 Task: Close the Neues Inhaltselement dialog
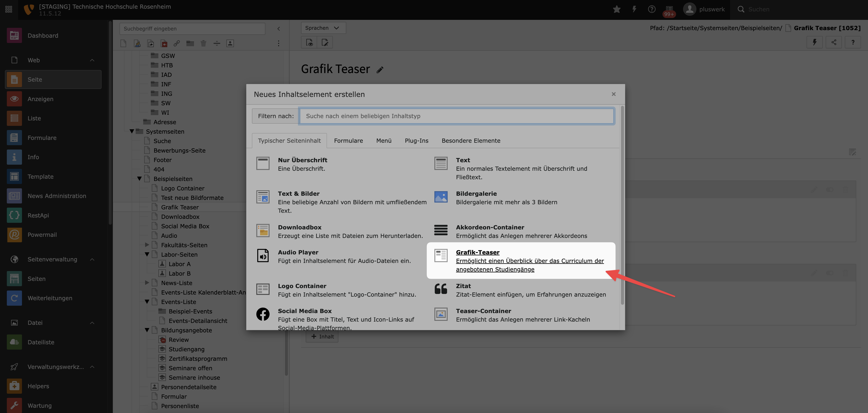click(614, 94)
